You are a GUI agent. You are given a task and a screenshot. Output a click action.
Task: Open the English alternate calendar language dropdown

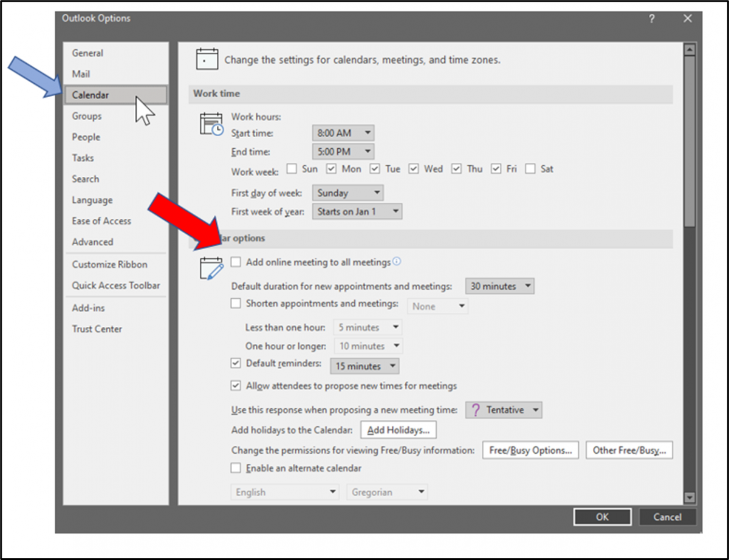[285, 492]
